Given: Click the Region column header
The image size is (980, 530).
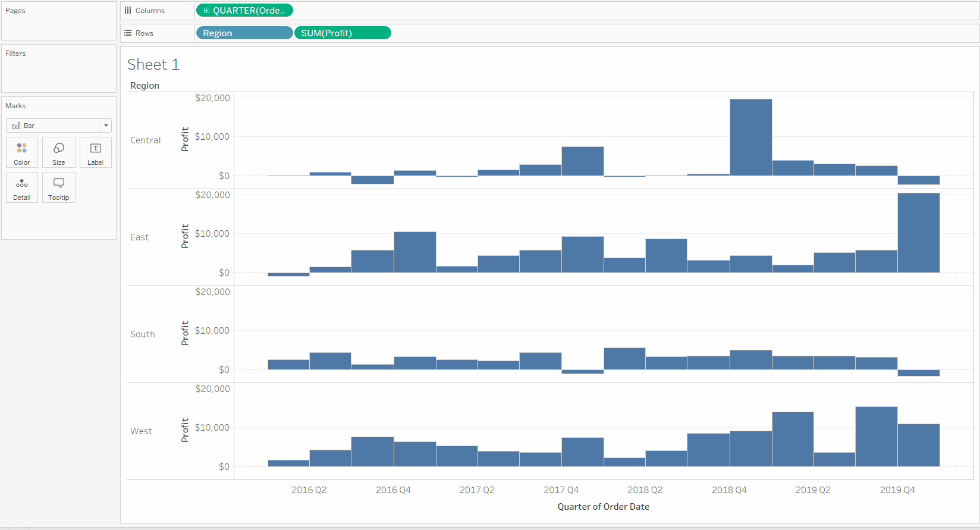Looking at the screenshot, I should (145, 86).
